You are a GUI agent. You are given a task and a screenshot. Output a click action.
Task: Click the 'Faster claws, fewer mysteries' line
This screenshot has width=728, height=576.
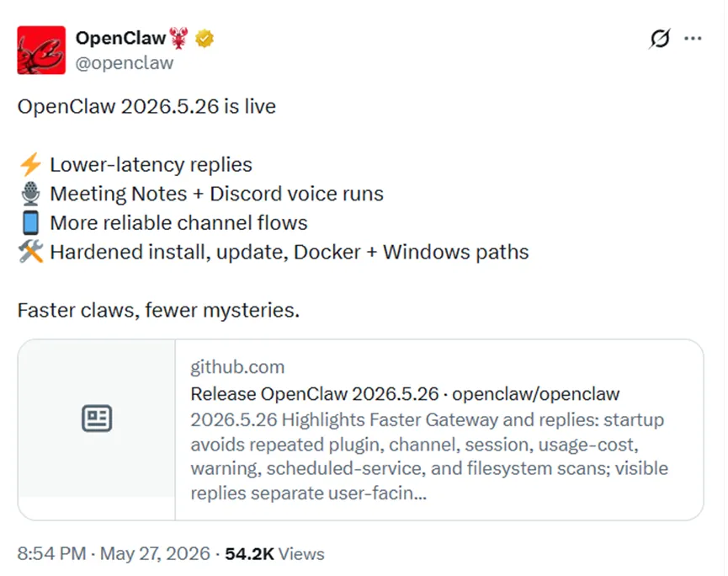point(158,310)
